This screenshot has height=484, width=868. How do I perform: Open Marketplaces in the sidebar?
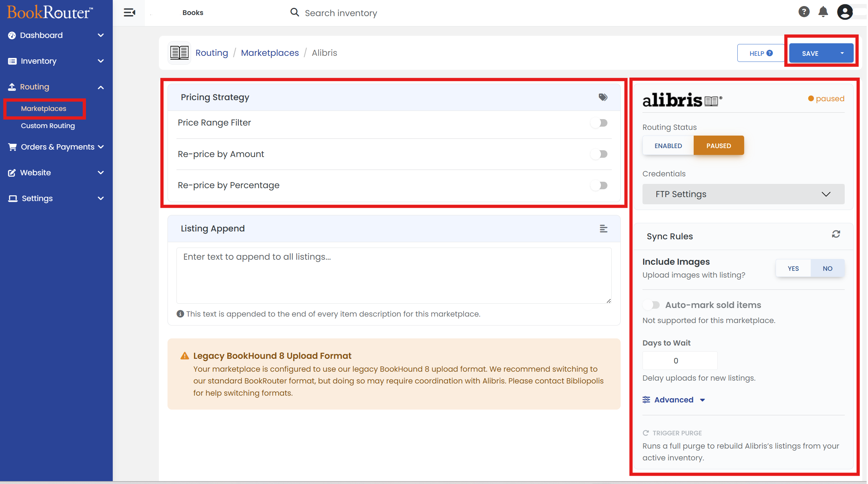click(x=44, y=108)
